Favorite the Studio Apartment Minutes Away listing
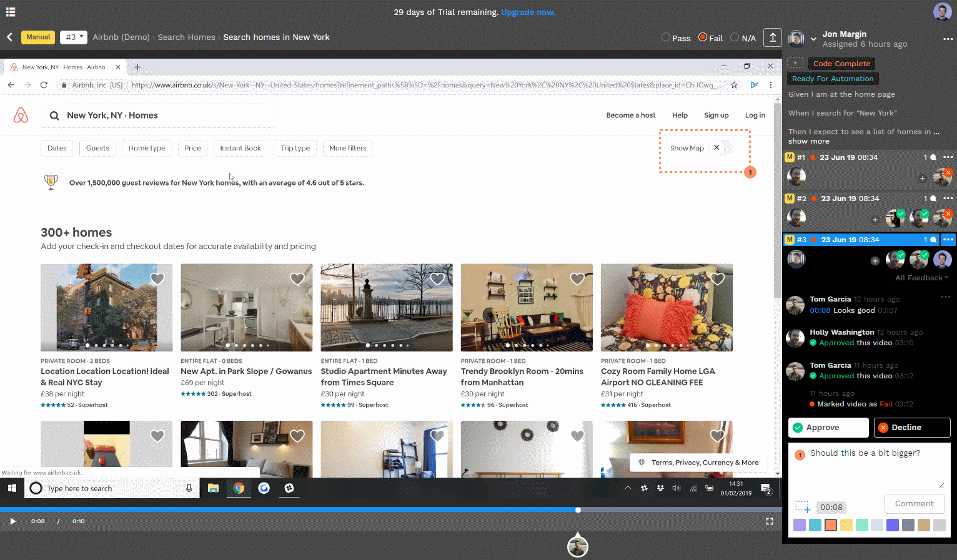The image size is (957, 560). pos(437,278)
